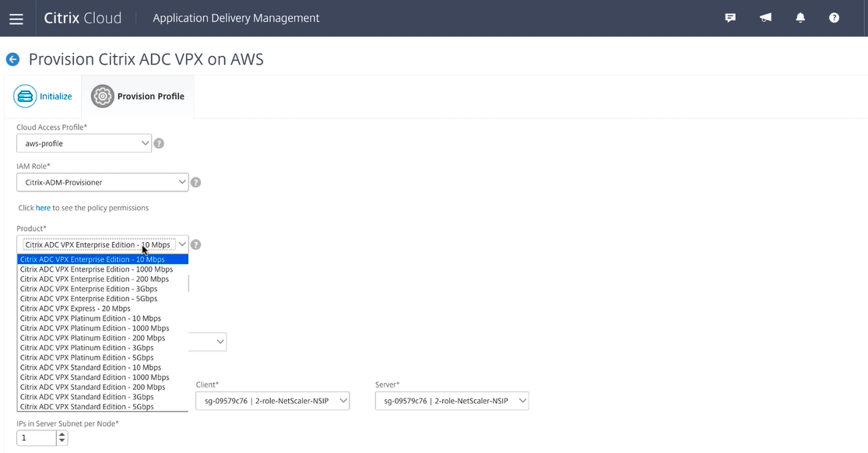
Task: Choose Citrix ADC VPX Express - 20 Mbps
Action: [76, 308]
